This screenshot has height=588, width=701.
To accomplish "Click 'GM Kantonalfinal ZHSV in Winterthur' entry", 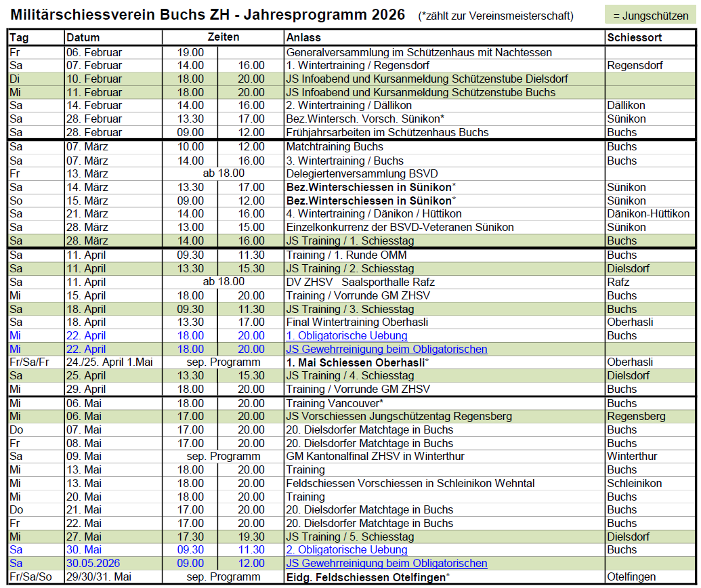I will [x=375, y=457].
